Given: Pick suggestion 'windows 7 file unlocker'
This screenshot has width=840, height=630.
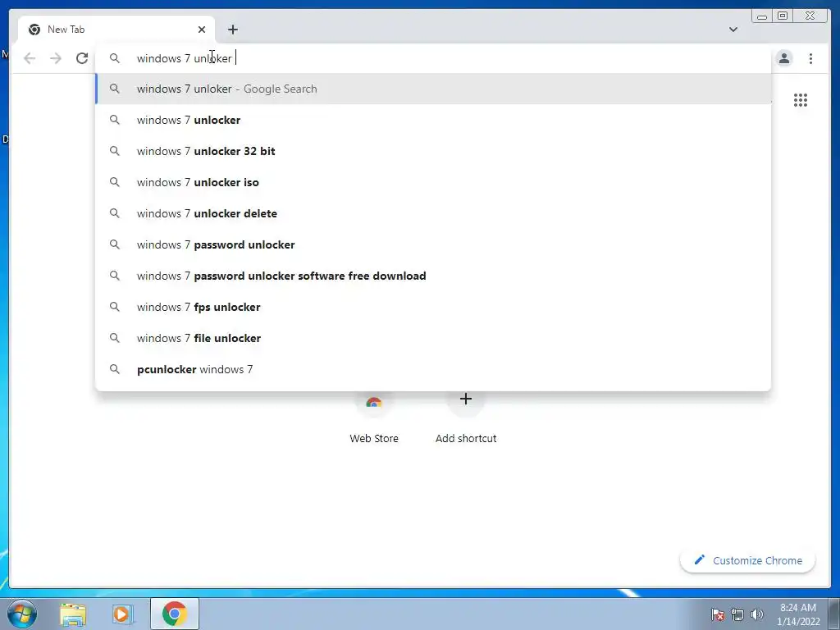Looking at the screenshot, I should pos(433,338).
